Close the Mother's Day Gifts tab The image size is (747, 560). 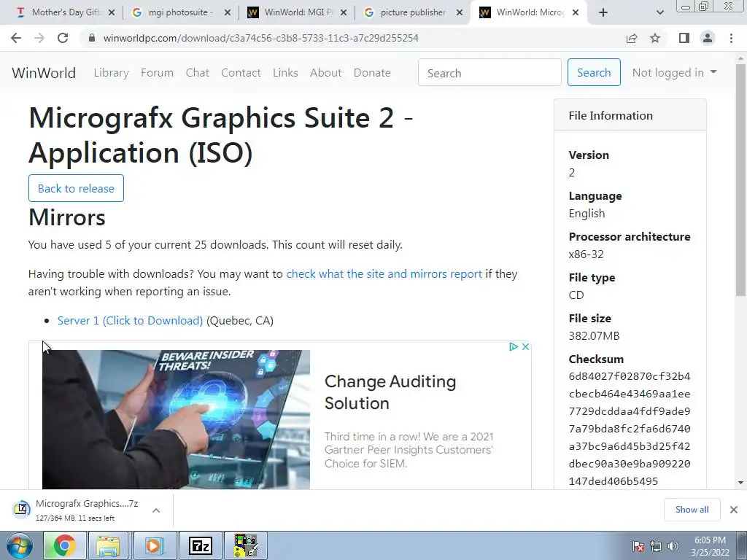pos(112,12)
